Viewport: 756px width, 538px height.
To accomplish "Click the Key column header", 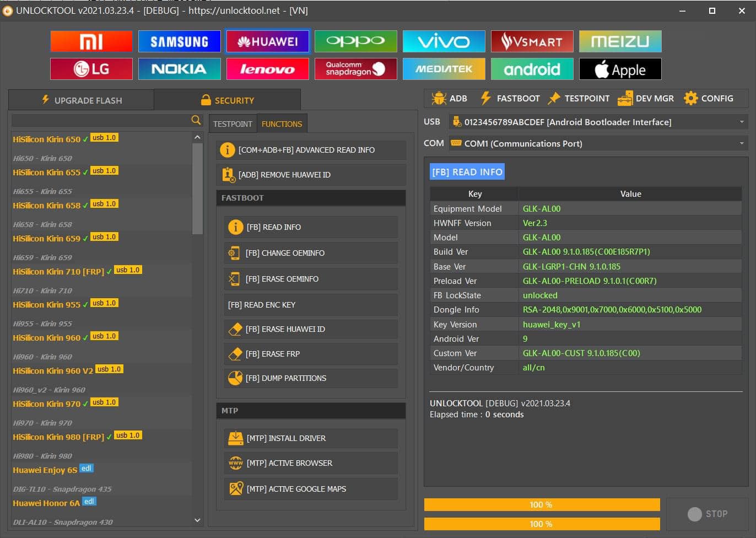I will point(474,194).
